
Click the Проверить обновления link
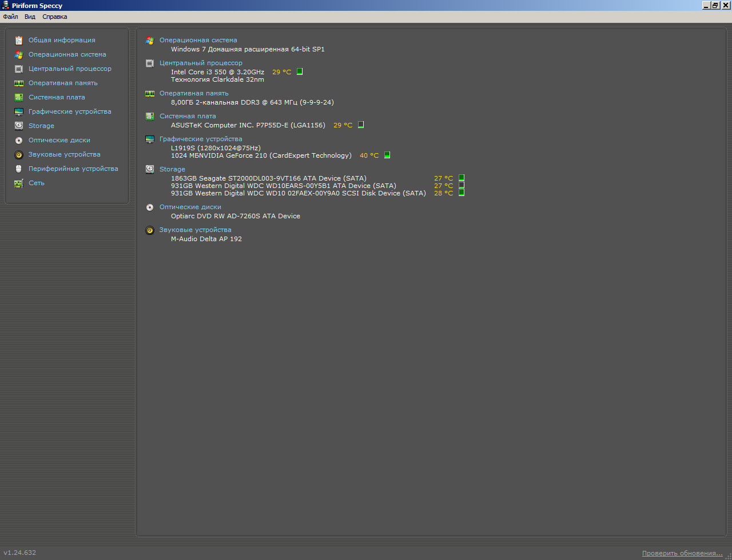pos(682,553)
